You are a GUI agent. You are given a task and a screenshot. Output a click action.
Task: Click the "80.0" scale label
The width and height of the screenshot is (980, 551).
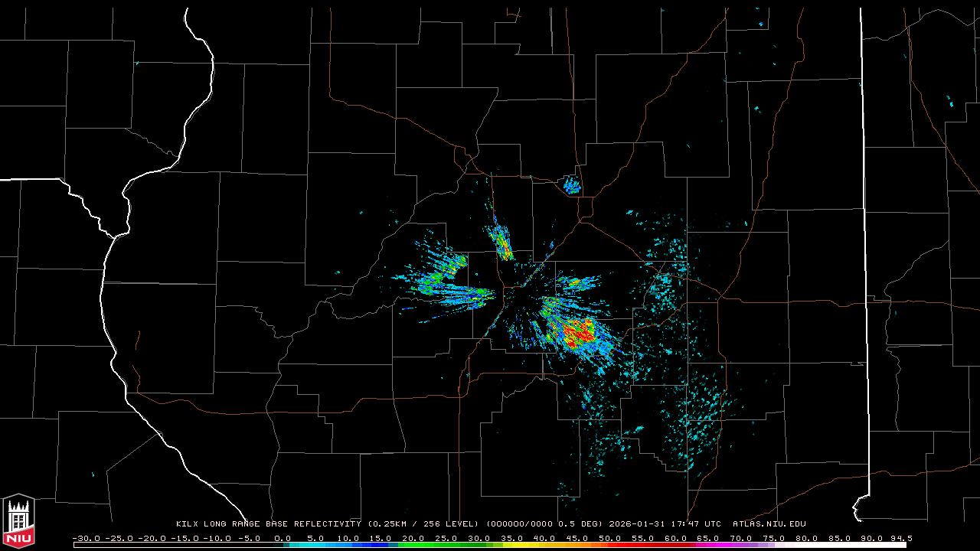coord(808,538)
